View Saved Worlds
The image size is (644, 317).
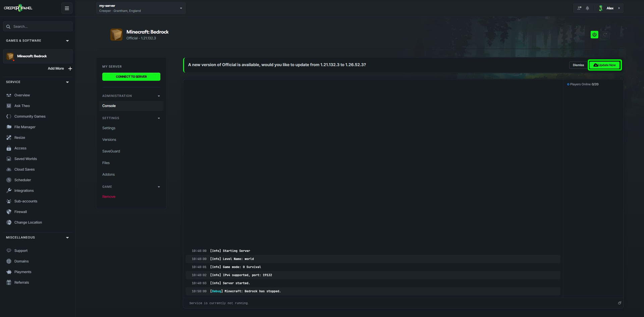pyautogui.click(x=25, y=159)
